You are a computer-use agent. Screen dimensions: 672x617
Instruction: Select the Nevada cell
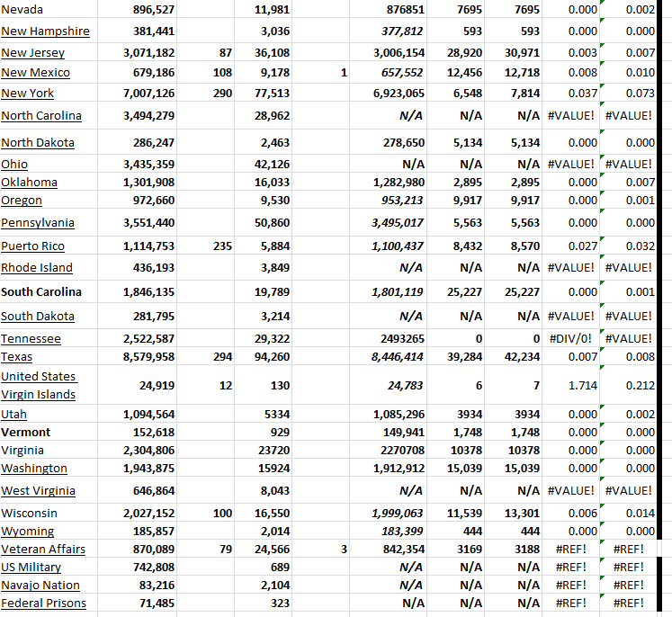[x=22, y=10]
